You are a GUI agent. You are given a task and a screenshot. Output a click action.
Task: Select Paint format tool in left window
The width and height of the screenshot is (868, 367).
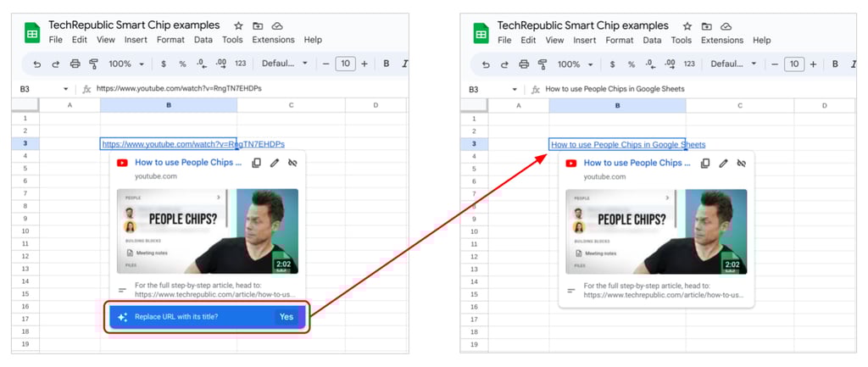pyautogui.click(x=93, y=64)
